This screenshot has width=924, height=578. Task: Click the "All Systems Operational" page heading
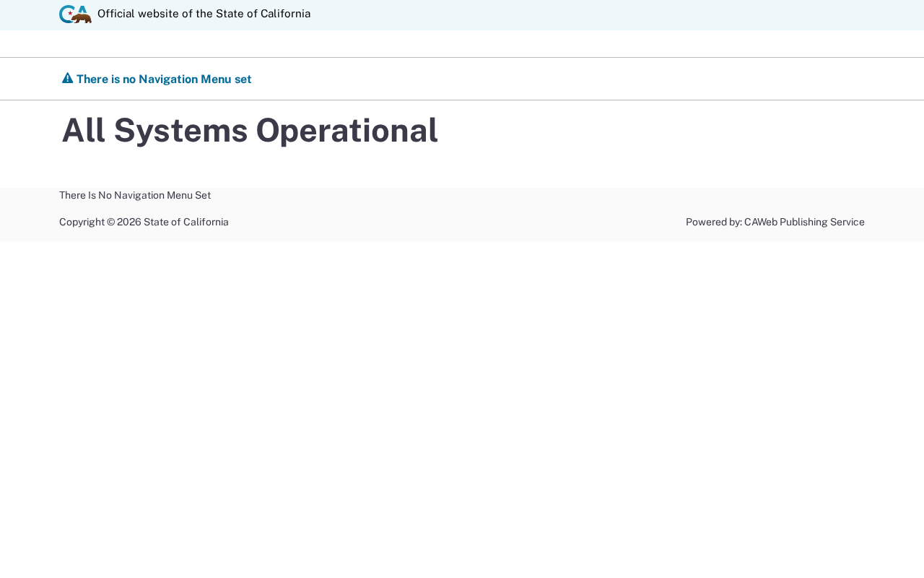pos(249,131)
